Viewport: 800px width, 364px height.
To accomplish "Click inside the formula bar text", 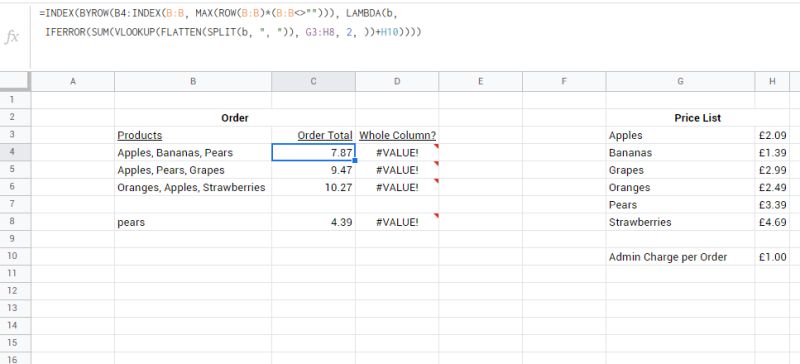I will tap(230, 23).
